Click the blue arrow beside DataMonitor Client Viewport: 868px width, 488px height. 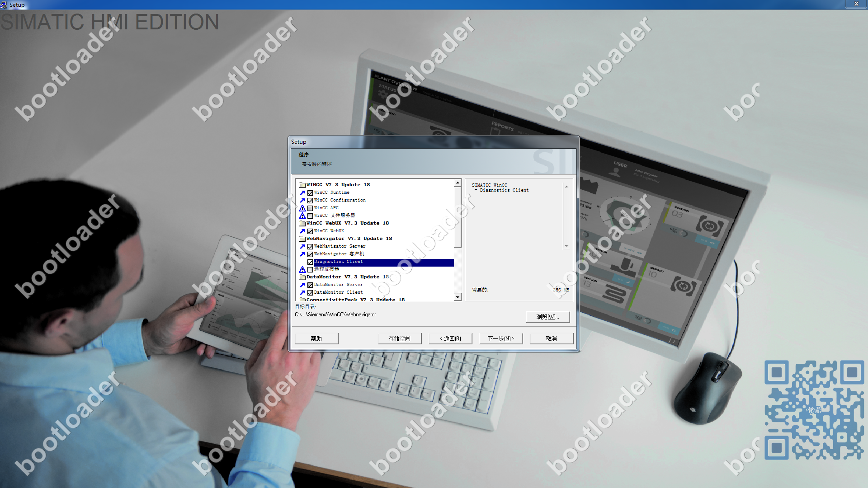click(x=302, y=292)
